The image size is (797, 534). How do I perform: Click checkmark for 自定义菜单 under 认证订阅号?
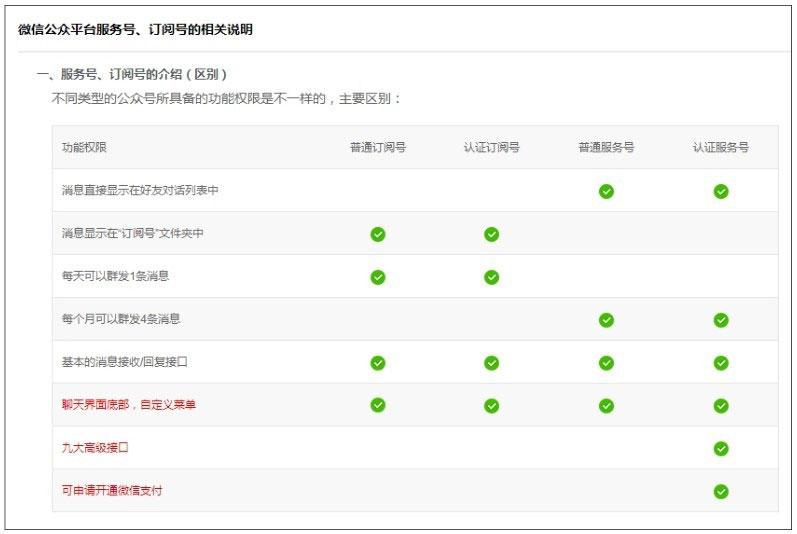point(491,406)
